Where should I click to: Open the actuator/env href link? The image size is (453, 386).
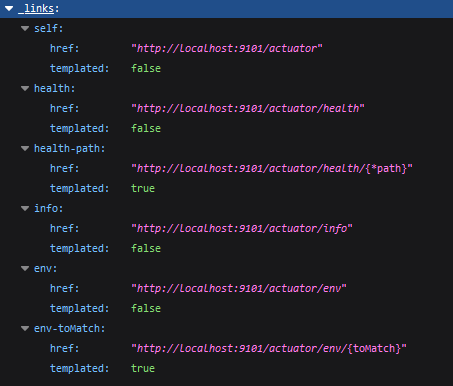(x=239, y=289)
